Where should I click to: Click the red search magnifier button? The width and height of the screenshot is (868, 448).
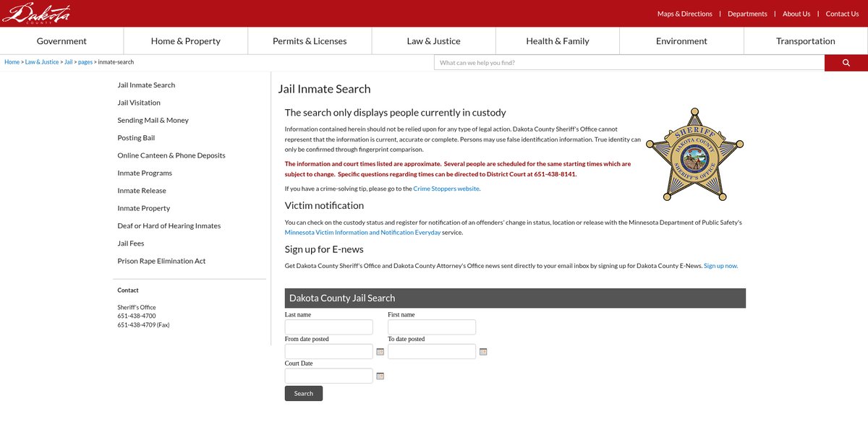coord(846,63)
